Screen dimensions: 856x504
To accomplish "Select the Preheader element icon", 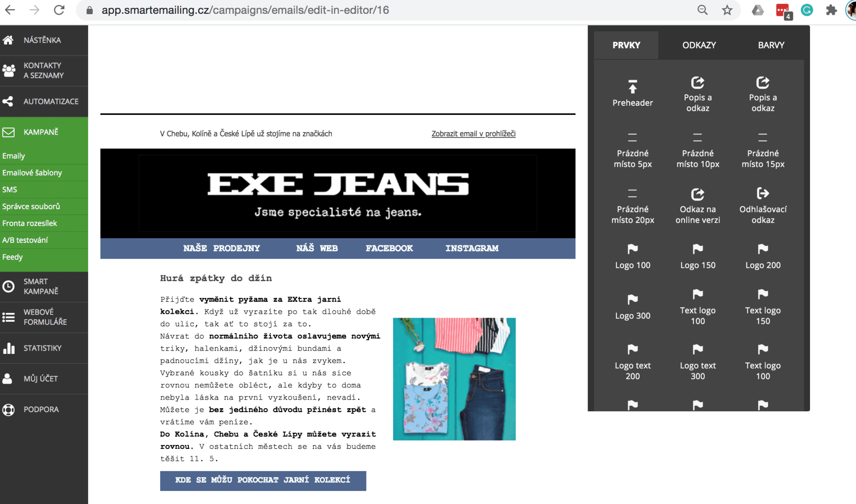I will click(x=632, y=87).
